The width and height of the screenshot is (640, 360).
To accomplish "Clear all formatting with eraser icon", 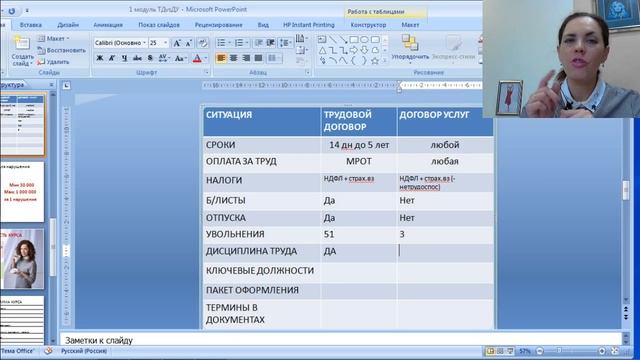I will click(202, 43).
